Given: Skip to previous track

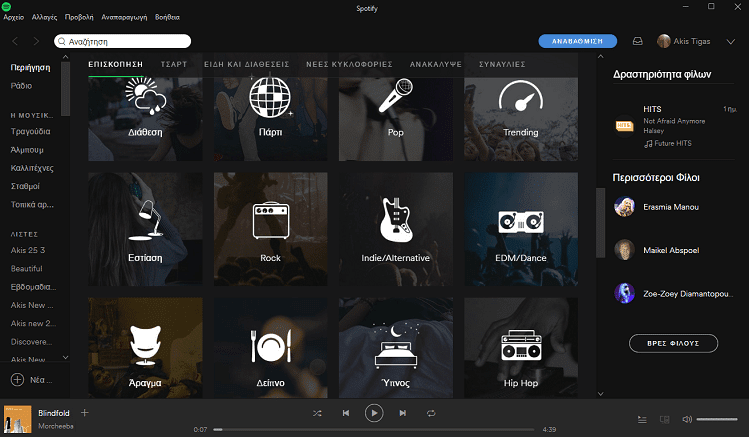Looking at the screenshot, I should [346, 413].
